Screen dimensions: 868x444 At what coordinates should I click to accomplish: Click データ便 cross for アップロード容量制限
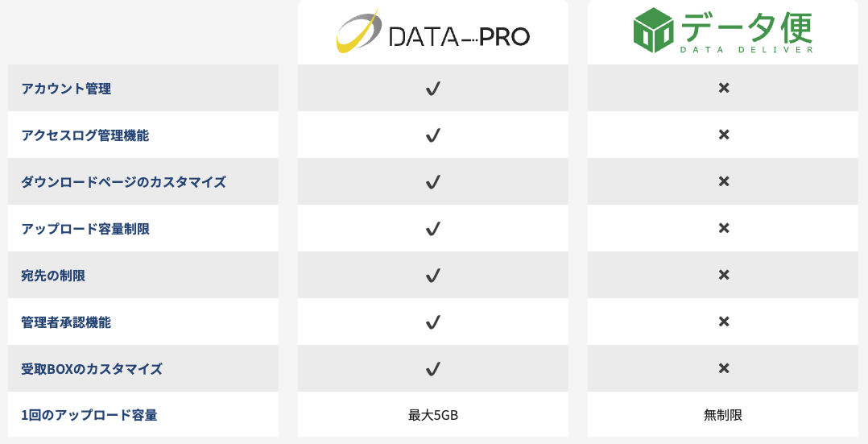723,228
